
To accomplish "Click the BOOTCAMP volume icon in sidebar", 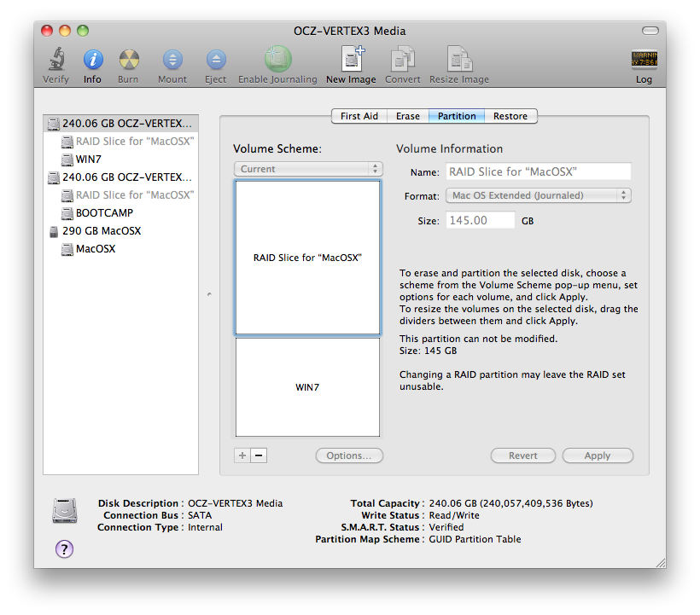I will coord(67,213).
